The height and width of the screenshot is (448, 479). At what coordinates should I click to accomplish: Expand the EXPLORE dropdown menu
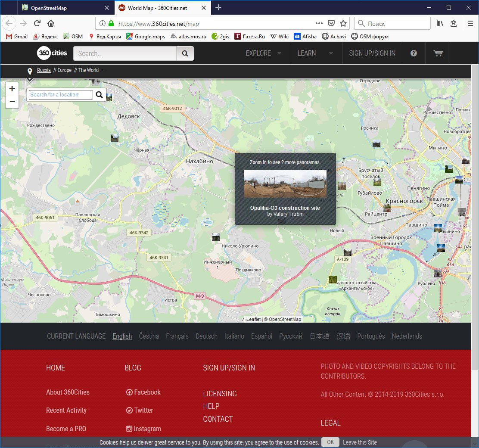264,53
